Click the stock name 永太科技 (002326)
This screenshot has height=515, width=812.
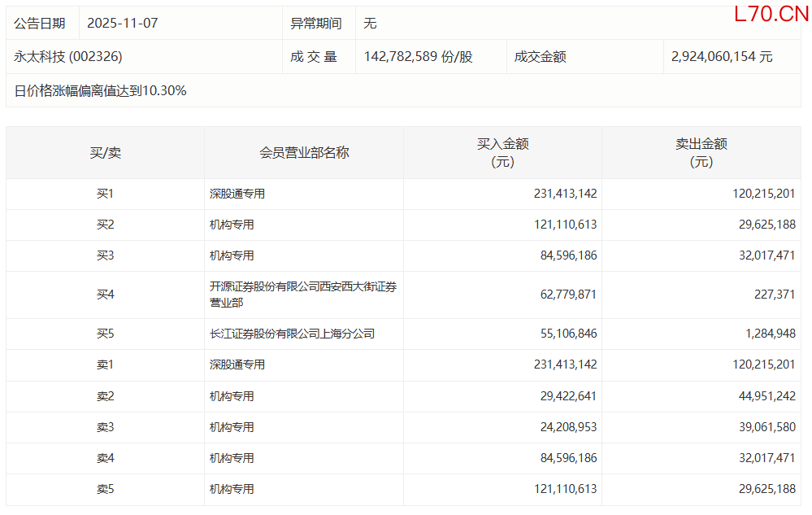pos(68,57)
